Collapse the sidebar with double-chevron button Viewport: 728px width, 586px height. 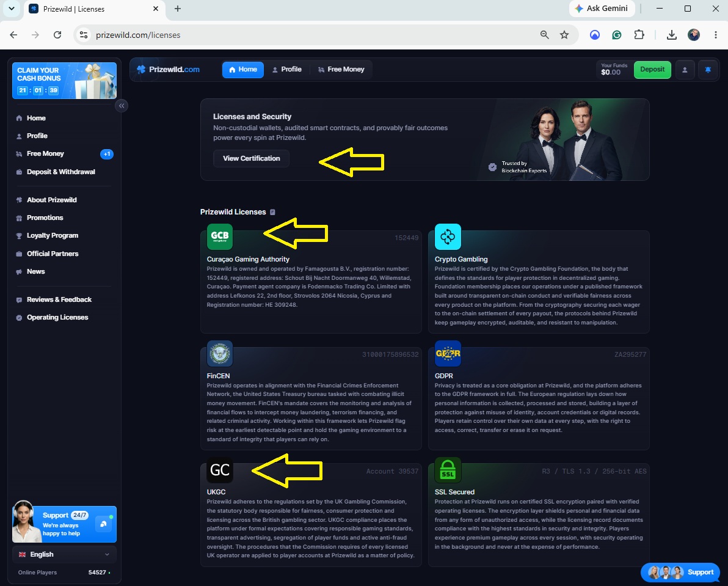pyautogui.click(x=121, y=106)
